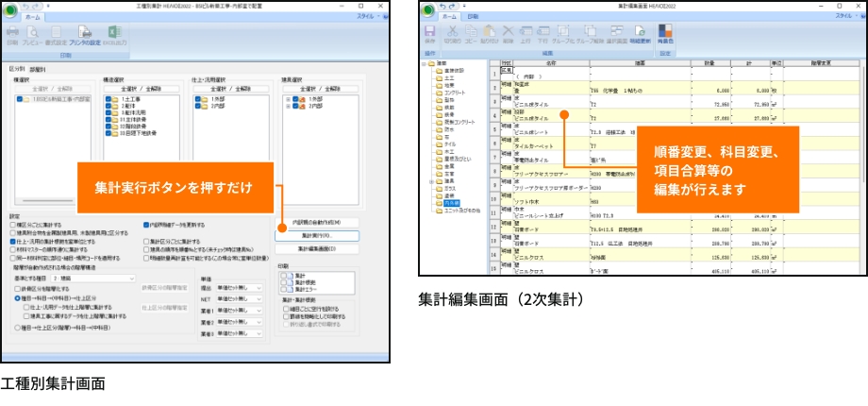This screenshot has width=868, height=406.
Task: Enable 棟区分ごとに集計する checkbox
Action: click(x=11, y=226)
